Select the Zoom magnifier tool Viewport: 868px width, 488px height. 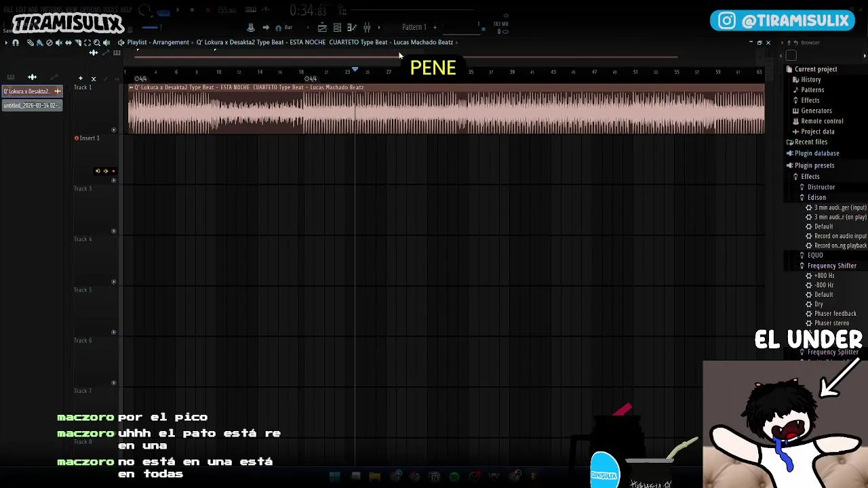[97, 43]
